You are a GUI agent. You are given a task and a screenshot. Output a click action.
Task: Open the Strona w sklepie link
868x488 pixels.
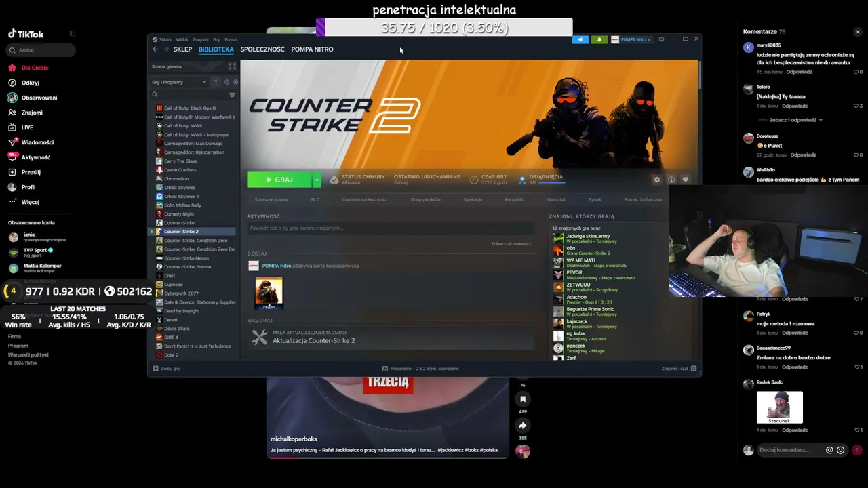271,199
